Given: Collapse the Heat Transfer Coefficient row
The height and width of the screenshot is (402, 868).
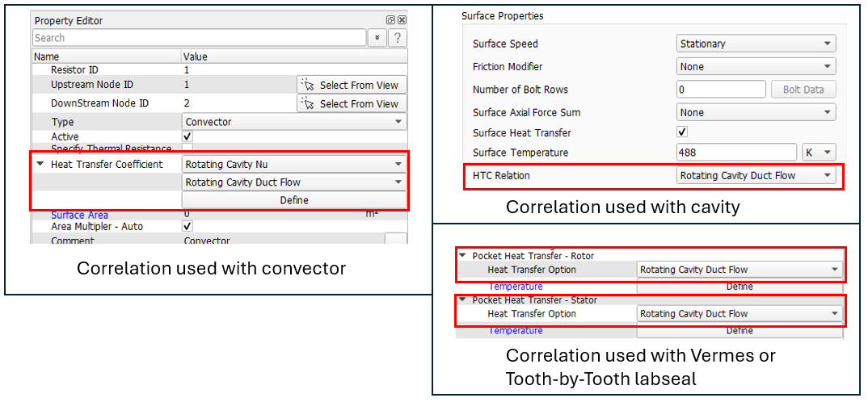Looking at the screenshot, I should (40, 164).
